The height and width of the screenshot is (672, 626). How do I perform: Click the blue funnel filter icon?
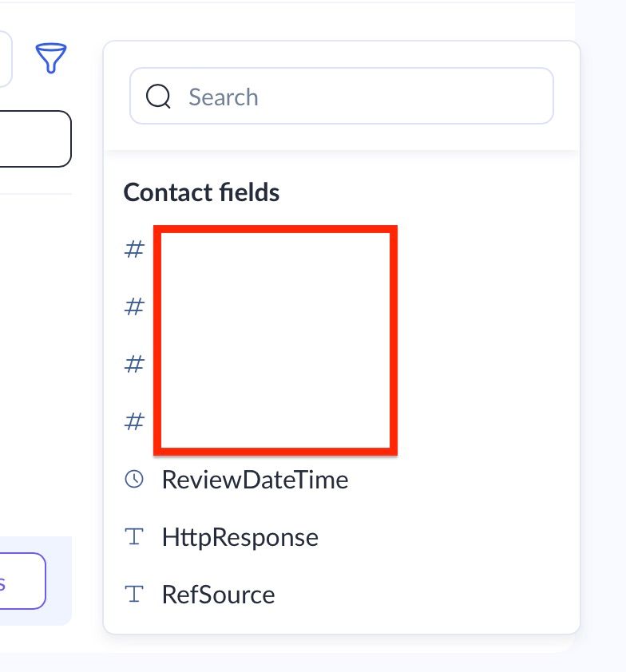click(x=51, y=58)
